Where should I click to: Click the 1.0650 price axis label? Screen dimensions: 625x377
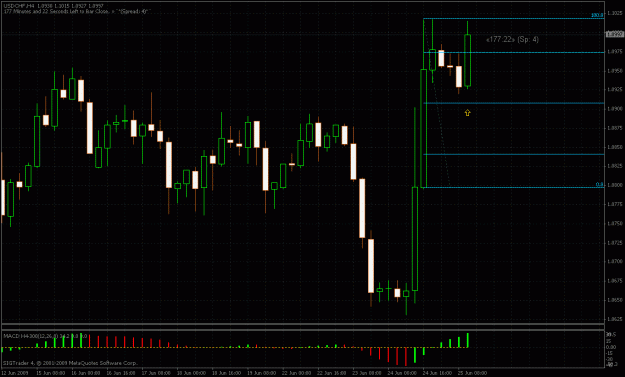click(x=615, y=300)
